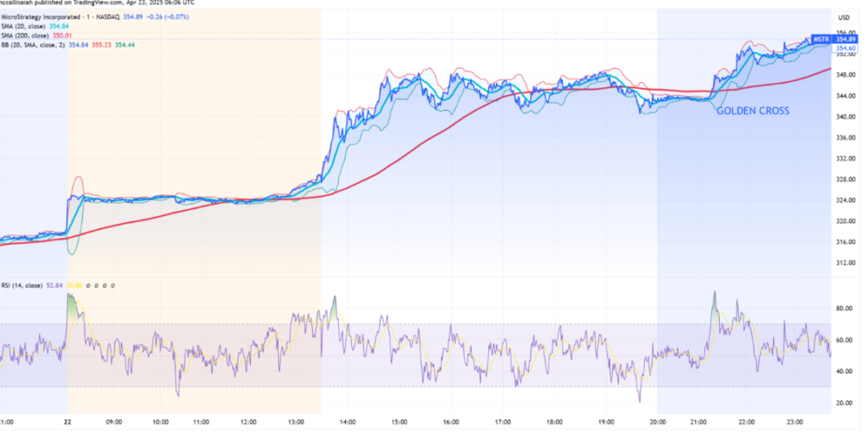The height and width of the screenshot is (434, 868).
Task: Click the 320.00 price axis label
Action: tap(845, 221)
